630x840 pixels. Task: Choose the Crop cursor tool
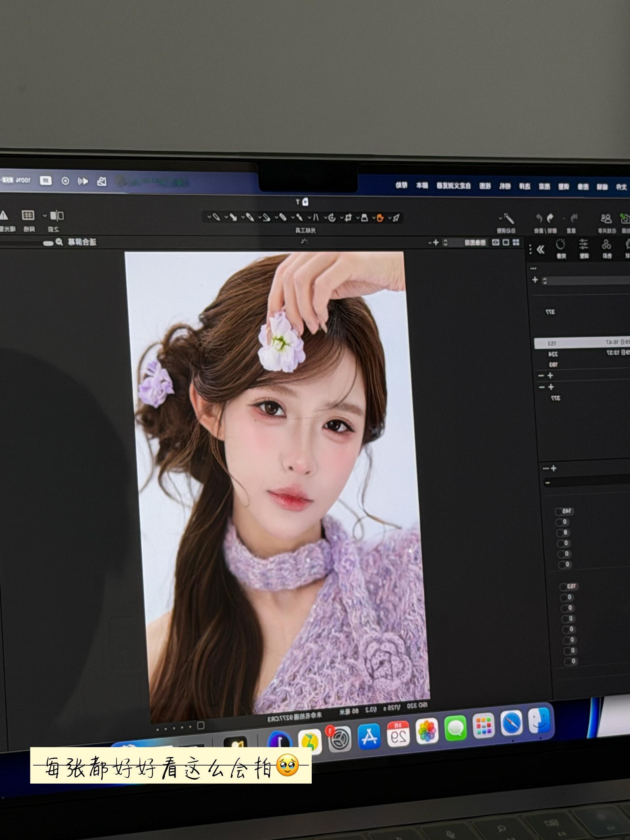[x=348, y=218]
